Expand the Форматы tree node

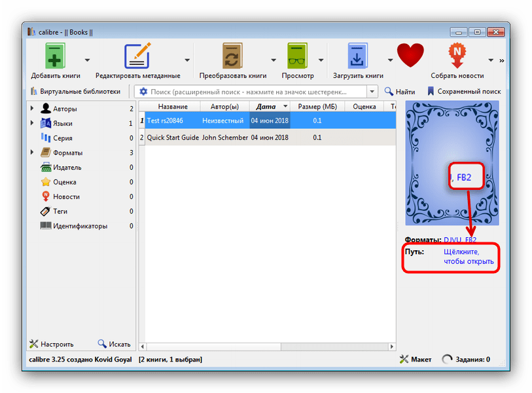(32, 152)
